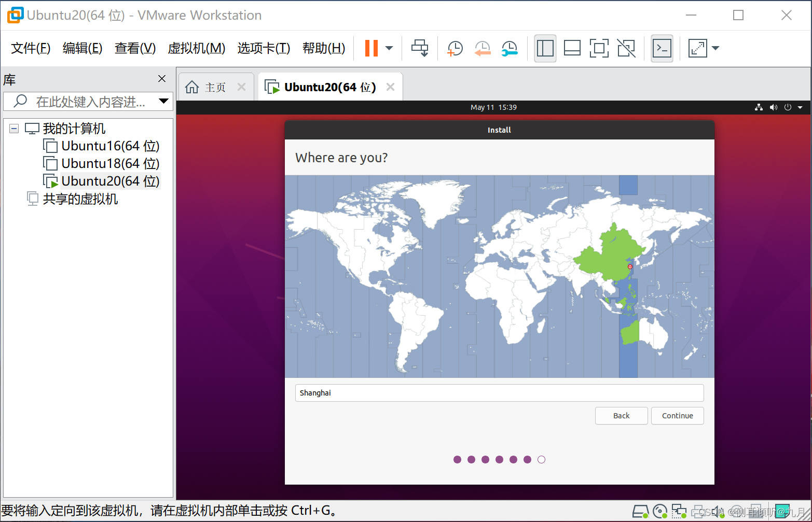The width and height of the screenshot is (812, 522).
Task: Close the 主页 tab
Action: 241,87
